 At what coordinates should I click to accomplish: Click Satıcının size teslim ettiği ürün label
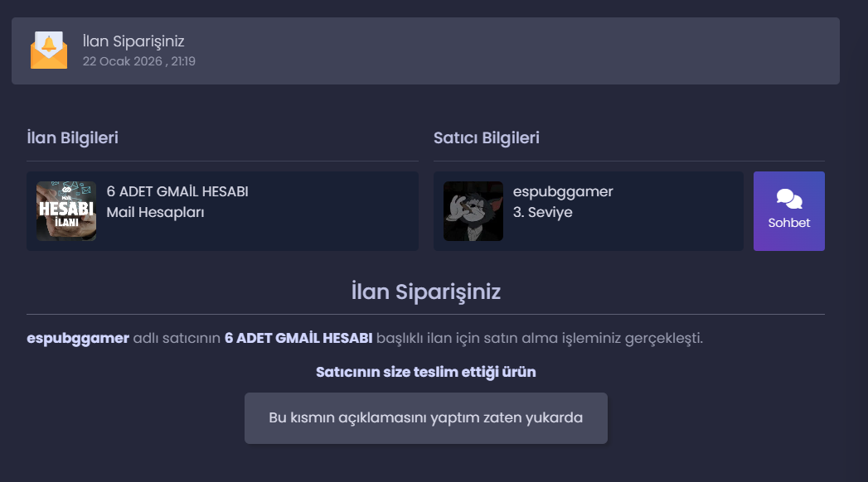[x=425, y=372]
